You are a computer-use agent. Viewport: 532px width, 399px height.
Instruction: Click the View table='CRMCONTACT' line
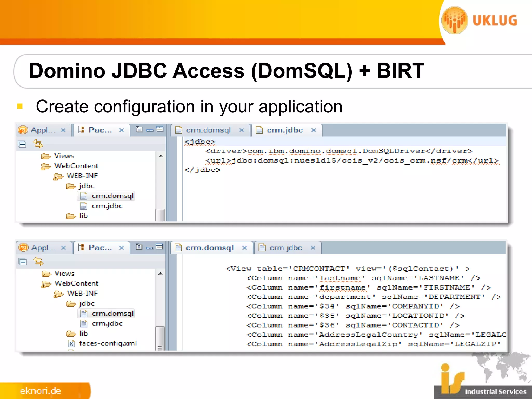point(348,269)
